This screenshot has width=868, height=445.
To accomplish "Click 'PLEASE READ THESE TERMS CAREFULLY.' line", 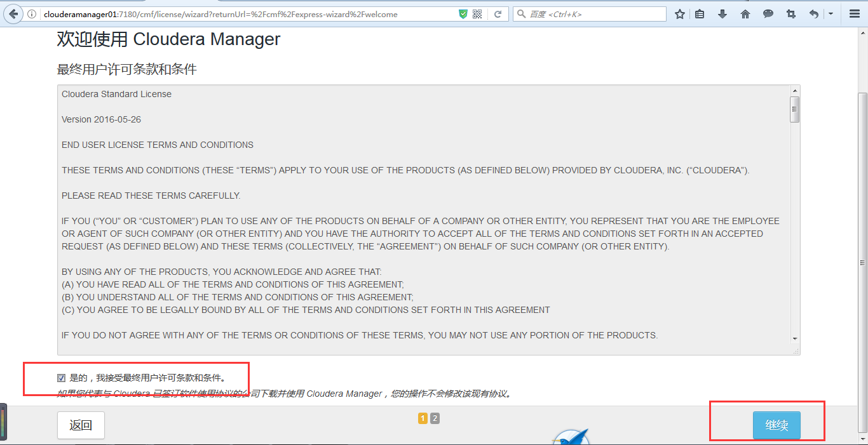I will (151, 196).
